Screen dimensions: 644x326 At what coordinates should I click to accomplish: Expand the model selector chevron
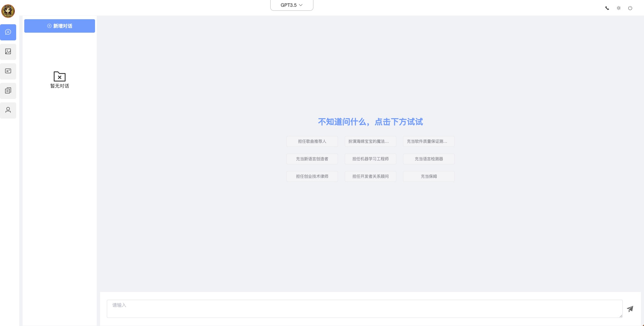301,5
